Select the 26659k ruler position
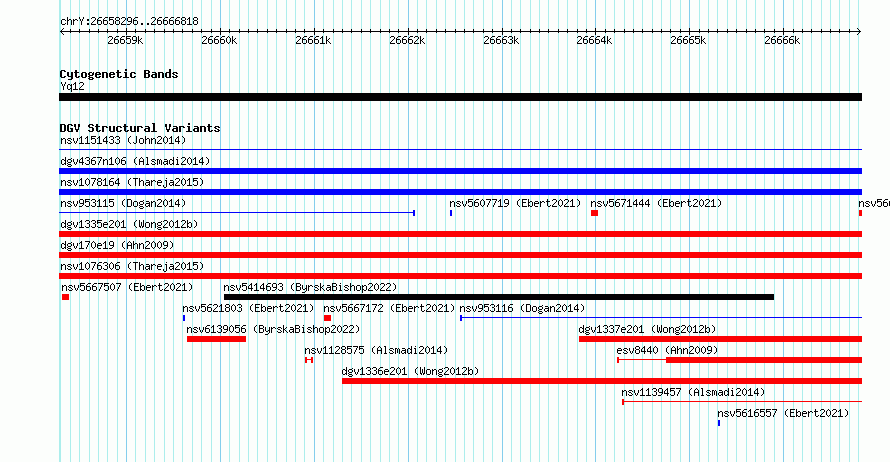This screenshot has height=462, width=890. 125,40
